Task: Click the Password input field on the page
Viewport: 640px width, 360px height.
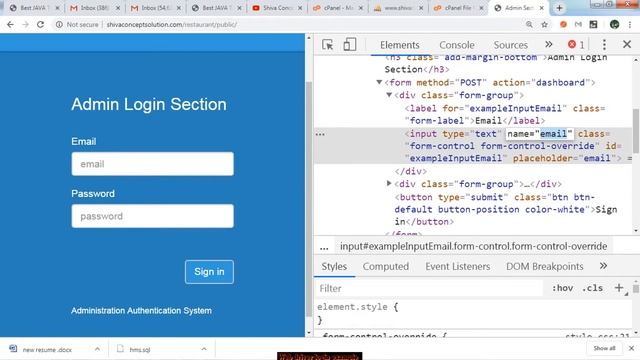Action: 153,216
